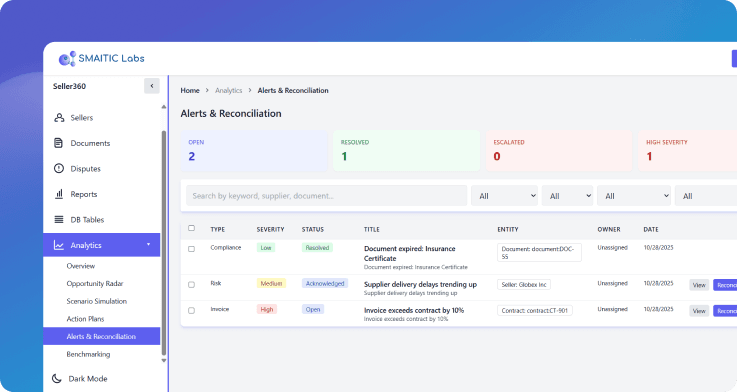Viewport: 737px width, 392px height.
Task: Collapse the Seller360 sidebar with chevron button
Action: tap(152, 86)
